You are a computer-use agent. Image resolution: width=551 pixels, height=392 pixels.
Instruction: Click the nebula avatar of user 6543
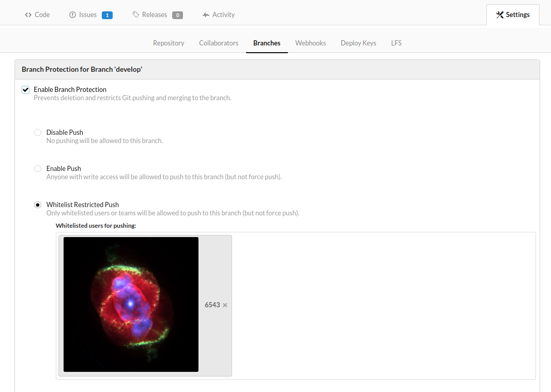[x=131, y=305]
